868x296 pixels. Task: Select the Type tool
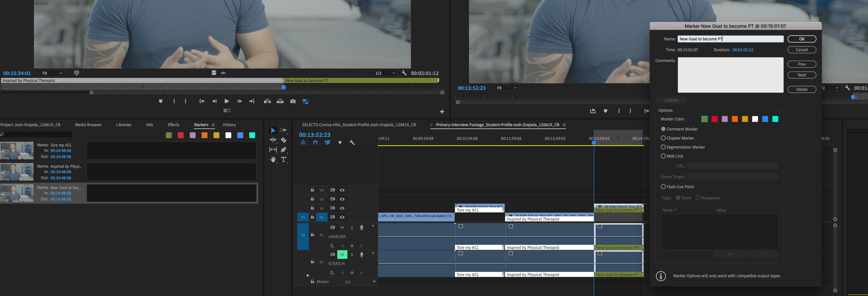(284, 160)
